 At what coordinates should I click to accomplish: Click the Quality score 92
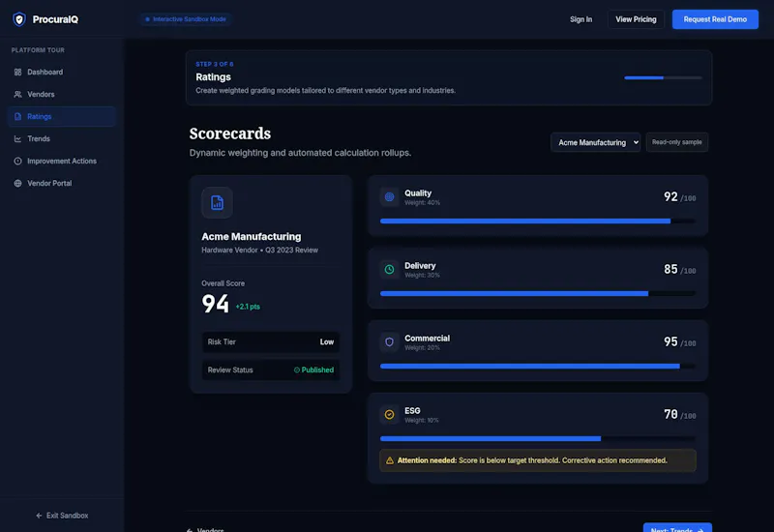click(x=670, y=197)
